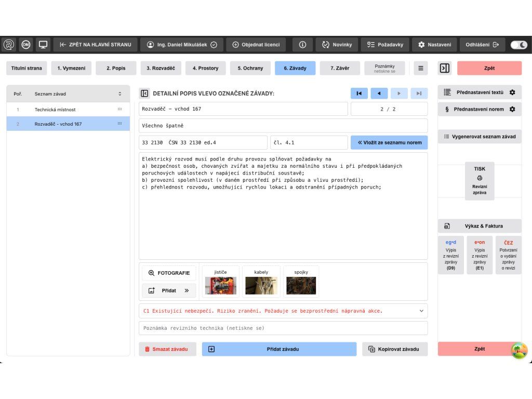This screenshot has width=532, height=399.
Task: Open Přednastavení textů settings gear
Action: click(x=512, y=92)
